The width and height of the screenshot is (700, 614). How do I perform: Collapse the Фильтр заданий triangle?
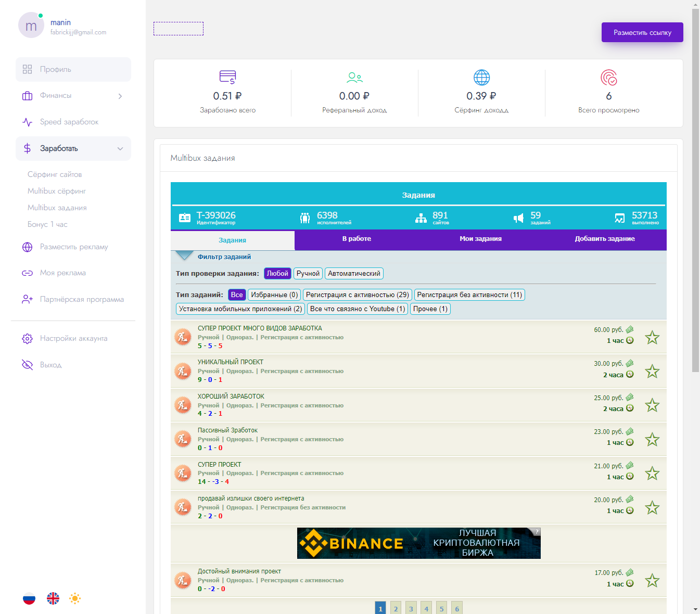[x=184, y=255]
